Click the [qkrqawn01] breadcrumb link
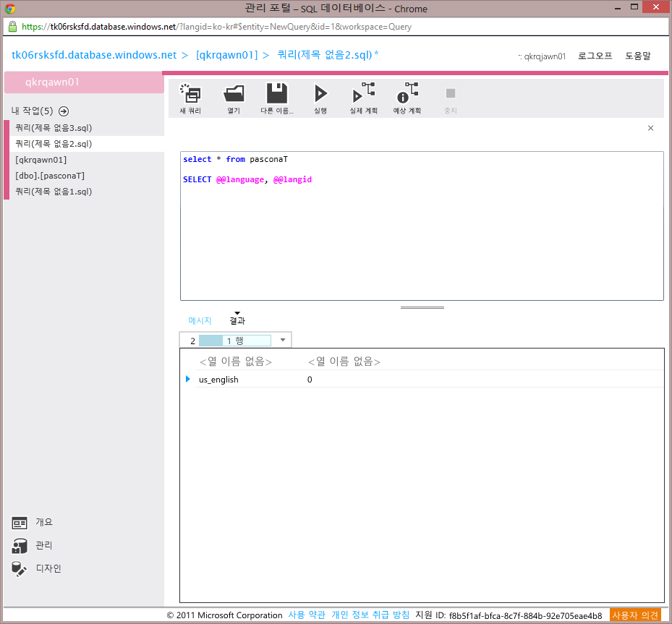 (x=226, y=55)
